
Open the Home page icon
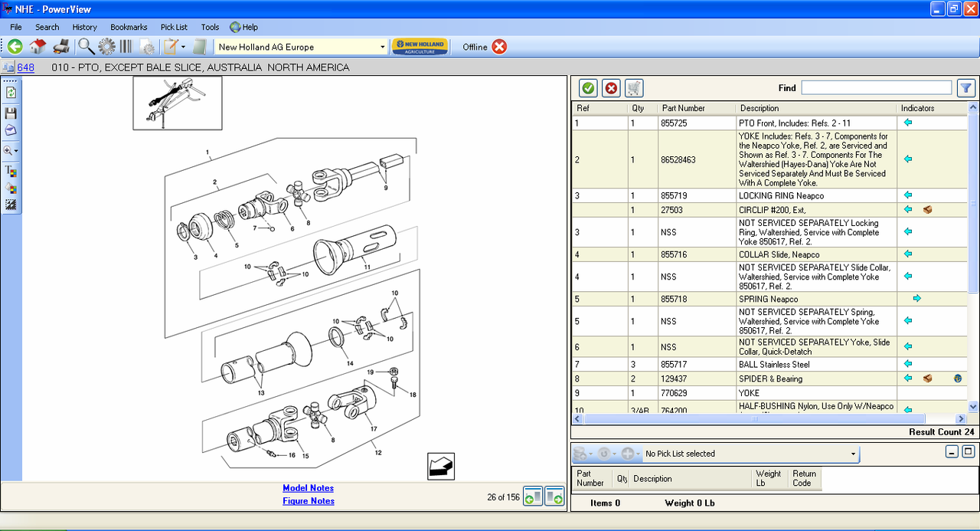point(38,47)
